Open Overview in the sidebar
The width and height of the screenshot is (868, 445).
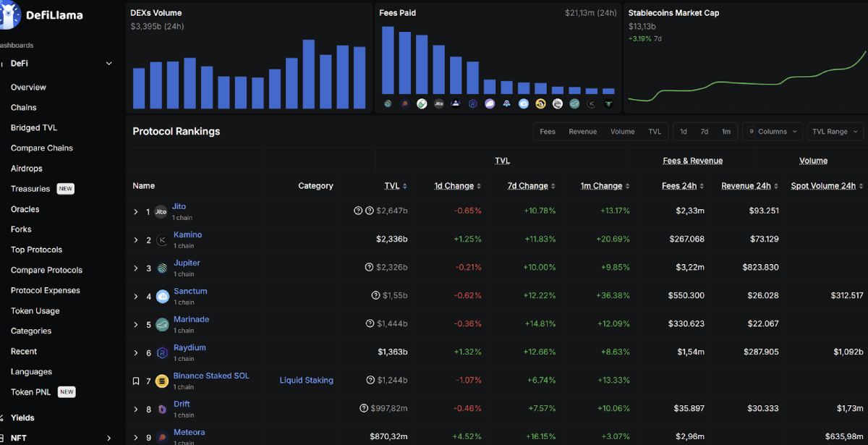click(28, 87)
